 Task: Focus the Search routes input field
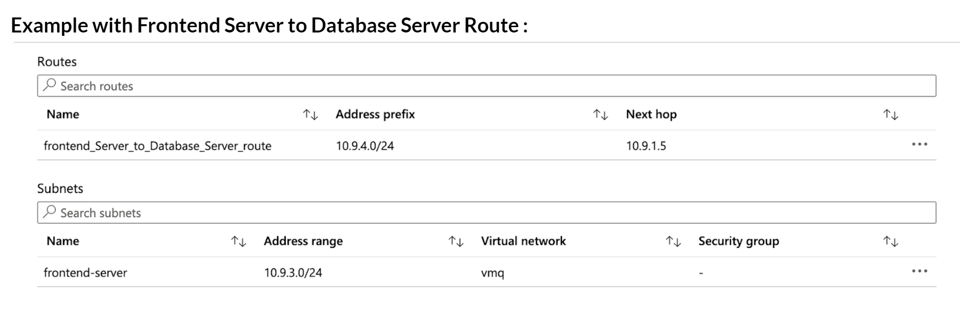(485, 86)
